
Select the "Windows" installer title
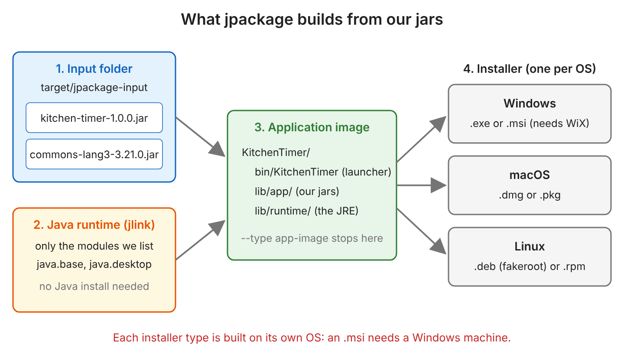(530, 104)
